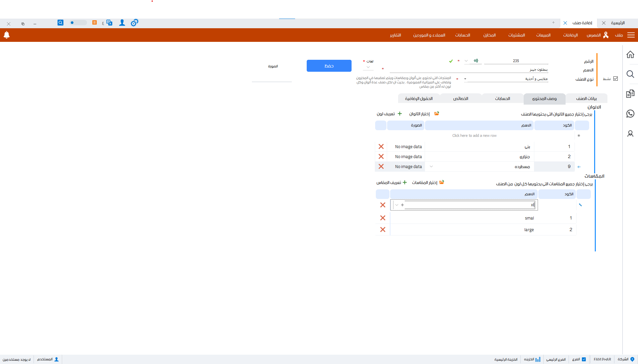
Task: Click the notification bell icon
Action: click(7, 35)
